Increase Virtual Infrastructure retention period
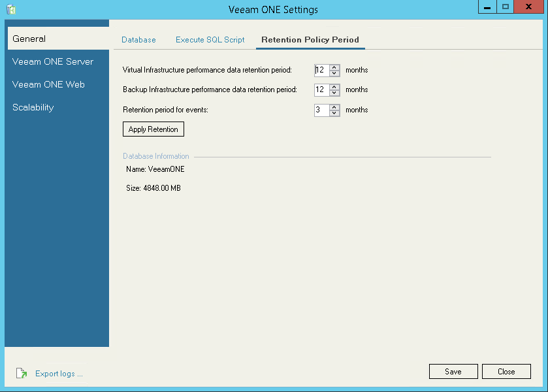 [334, 67]
